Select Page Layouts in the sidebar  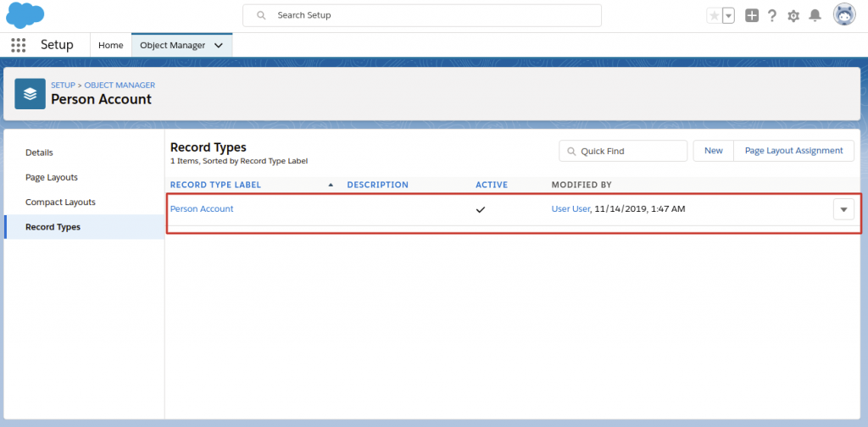click(x=52, y=177)
